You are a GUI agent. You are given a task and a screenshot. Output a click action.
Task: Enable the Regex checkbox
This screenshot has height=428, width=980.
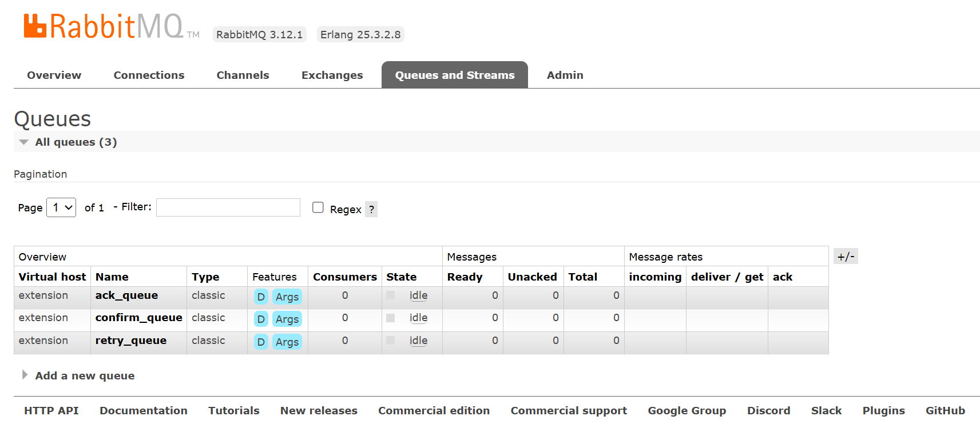point(318,207)
